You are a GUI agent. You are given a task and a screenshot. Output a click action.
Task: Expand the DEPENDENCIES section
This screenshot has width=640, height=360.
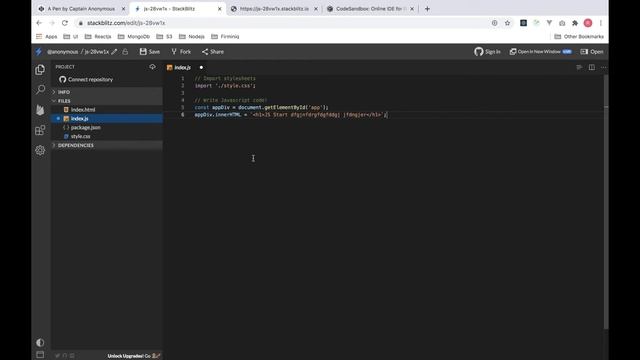click(x=107, y=145)
